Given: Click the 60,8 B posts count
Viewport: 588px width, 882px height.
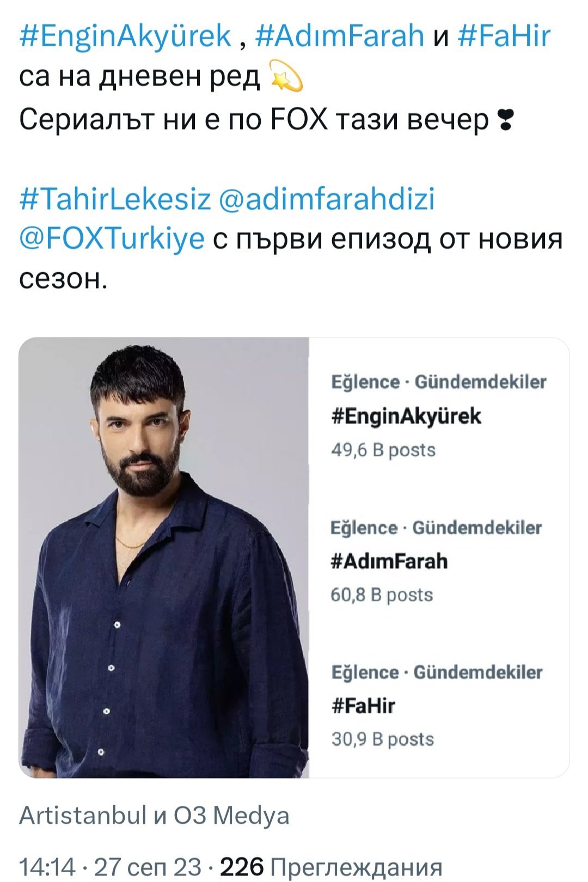Looking at the screenshot, I should [x=382, y=595].
